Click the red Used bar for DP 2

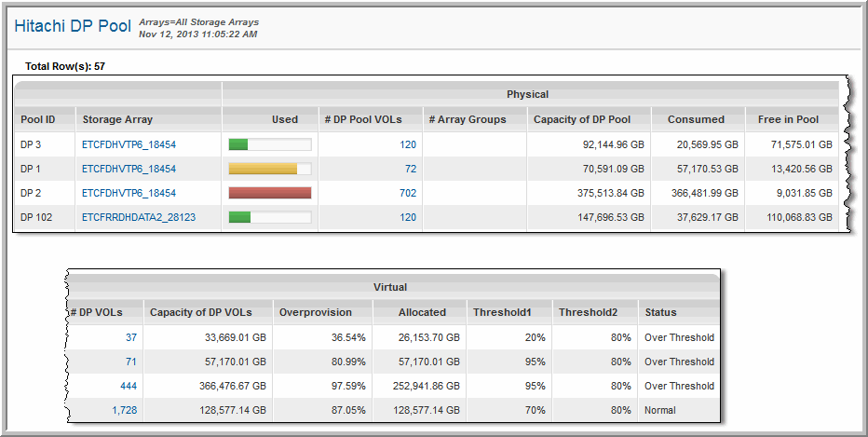tap(269, 193)
